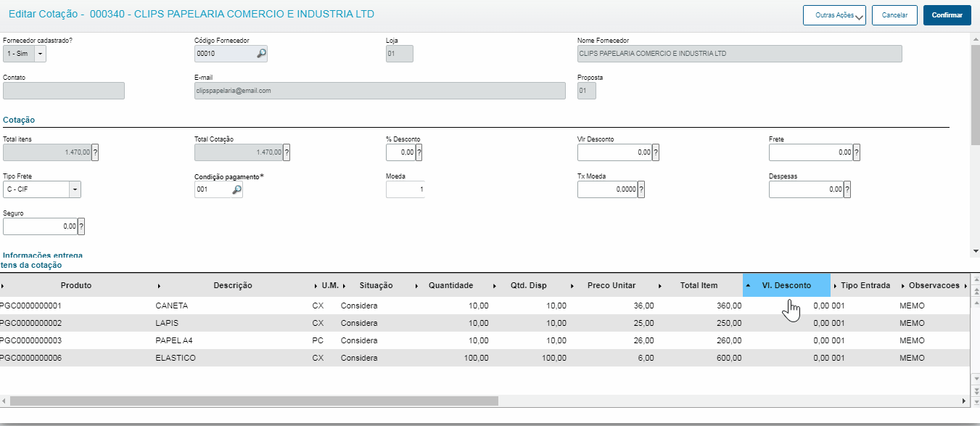Screen dimensions: 980x426
Task: Show help for % Desconto field
Action: click(x=419, y=152)
